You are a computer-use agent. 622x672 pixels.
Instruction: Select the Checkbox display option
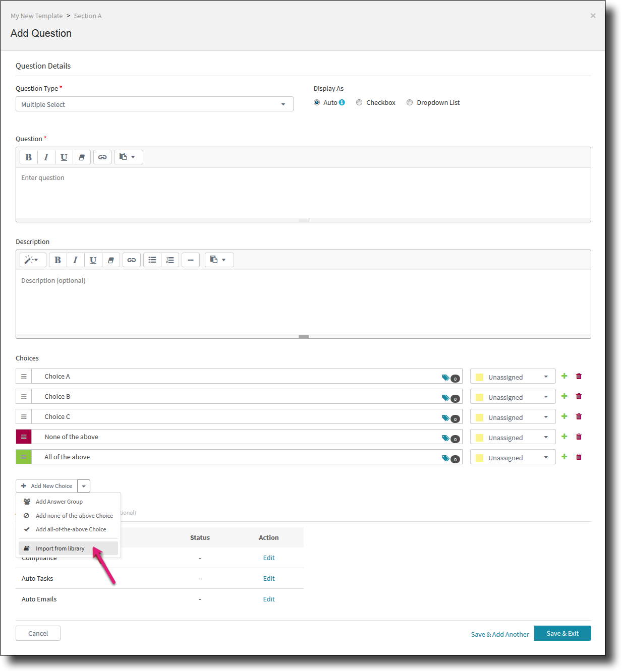(359, 102)
